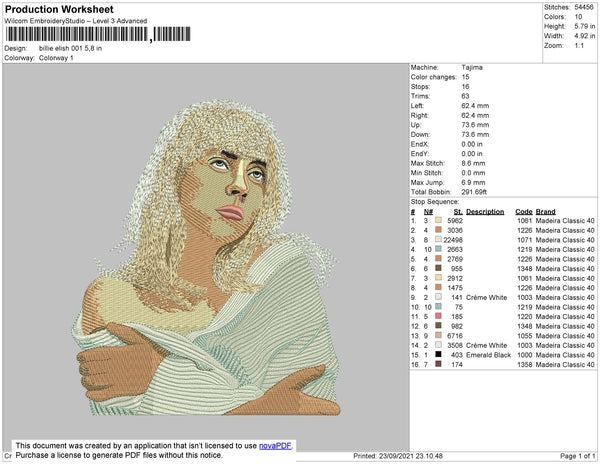Open the novaPDF hyperlink
The height and width of the screenshot is (464, 600).
pyautogui.click(x=275, y=446)
